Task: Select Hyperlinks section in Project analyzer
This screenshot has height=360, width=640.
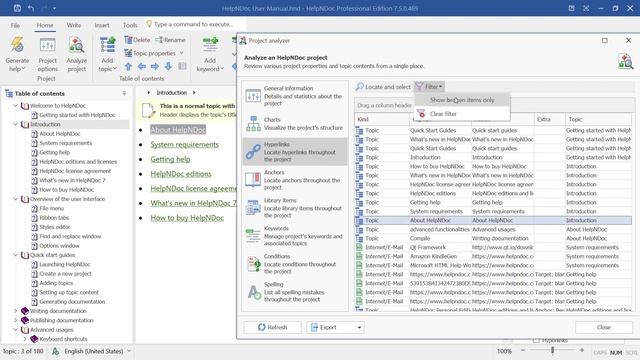Action: [295, 151]
